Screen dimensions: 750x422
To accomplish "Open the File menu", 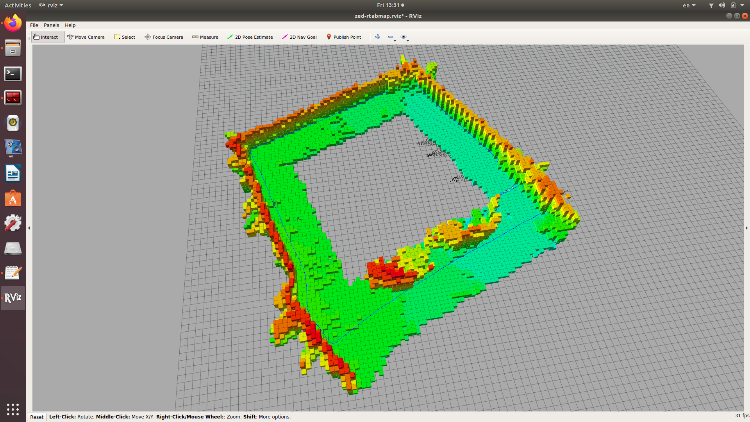I will coord(34,24).
